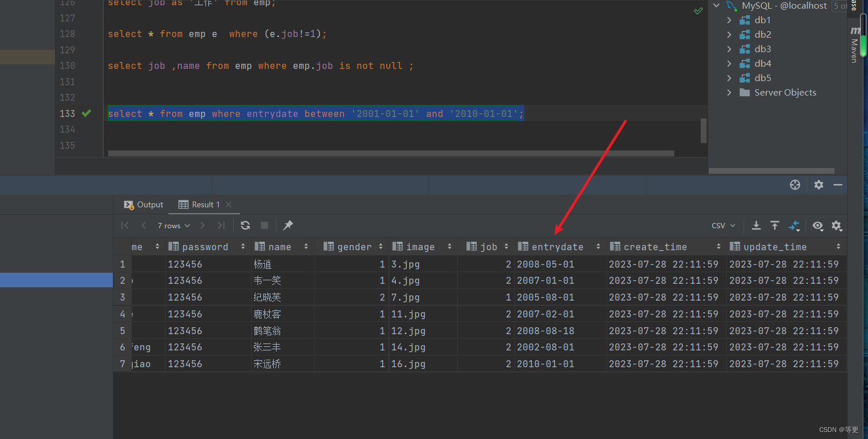Expand the db4 schema
The width and height of the screenshot is (868, 439).
click(x=729, y=63)
